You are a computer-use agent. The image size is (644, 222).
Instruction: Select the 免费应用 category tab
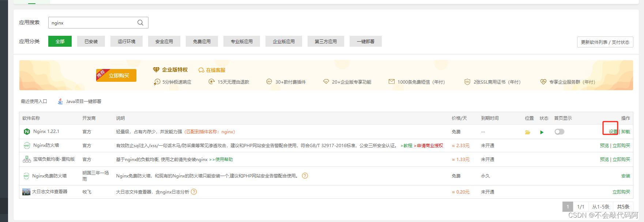point(202,41)
